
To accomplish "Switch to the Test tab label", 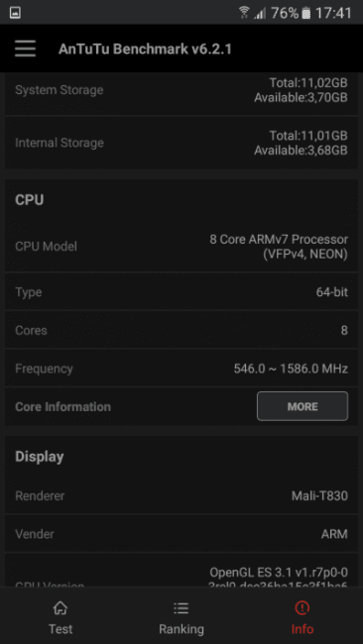I will [60, 629].
